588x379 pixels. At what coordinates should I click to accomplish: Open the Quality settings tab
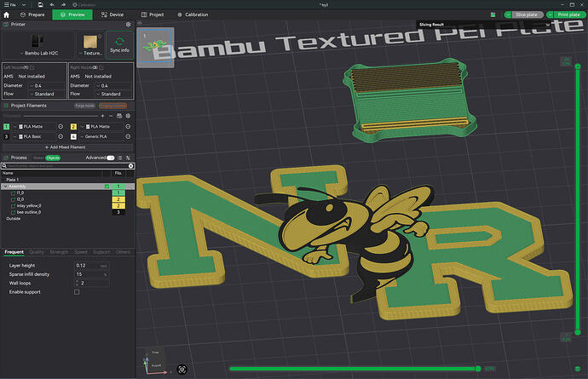pos(37,252)
